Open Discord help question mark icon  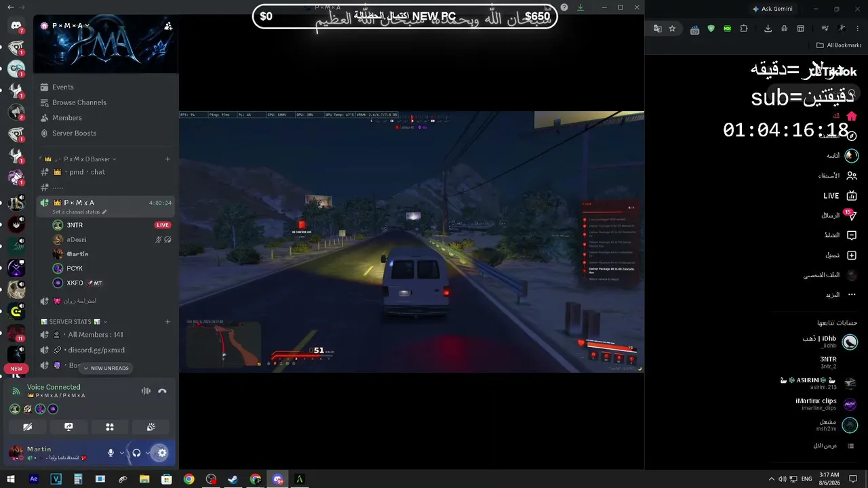tap(564, 7)
